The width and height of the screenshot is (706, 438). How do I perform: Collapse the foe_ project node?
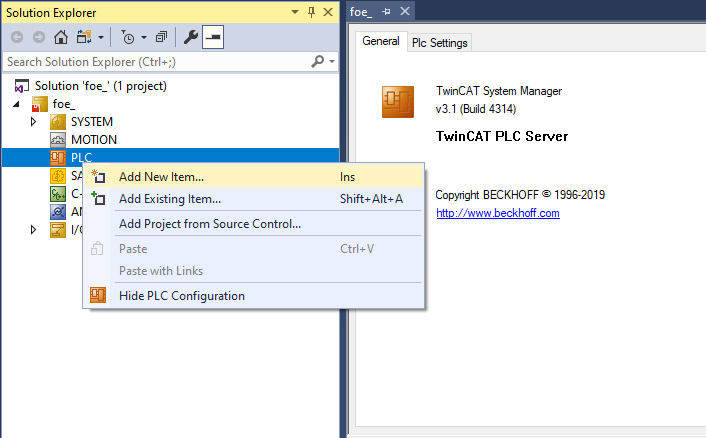pos(16,104)
